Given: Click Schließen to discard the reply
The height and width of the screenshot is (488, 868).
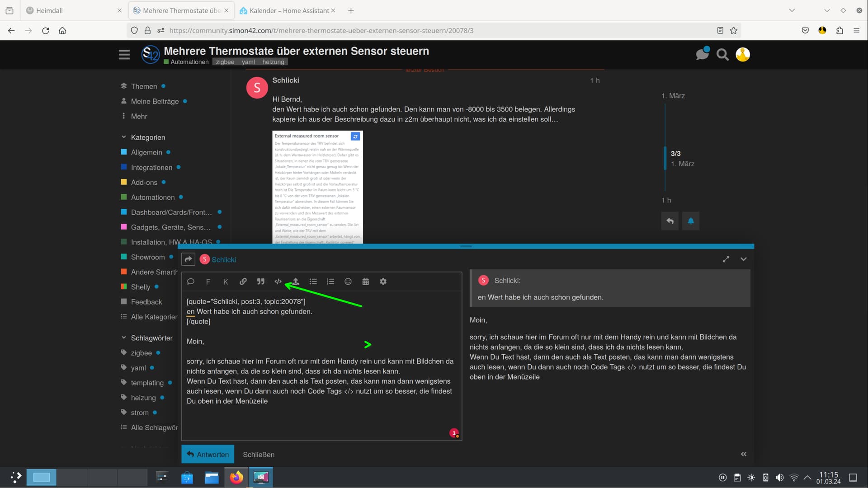Looking at the screenshot, I should coord(259,455).
